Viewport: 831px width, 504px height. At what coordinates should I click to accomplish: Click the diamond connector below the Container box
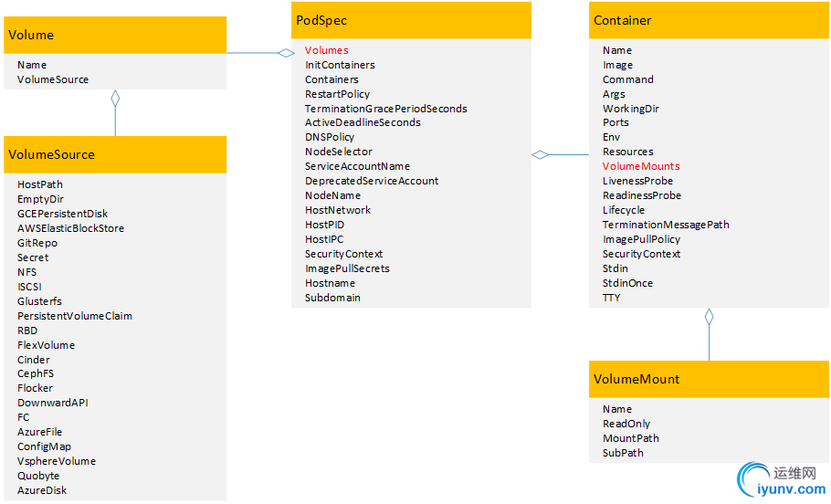pyautogui.click(x=709, y=318)
